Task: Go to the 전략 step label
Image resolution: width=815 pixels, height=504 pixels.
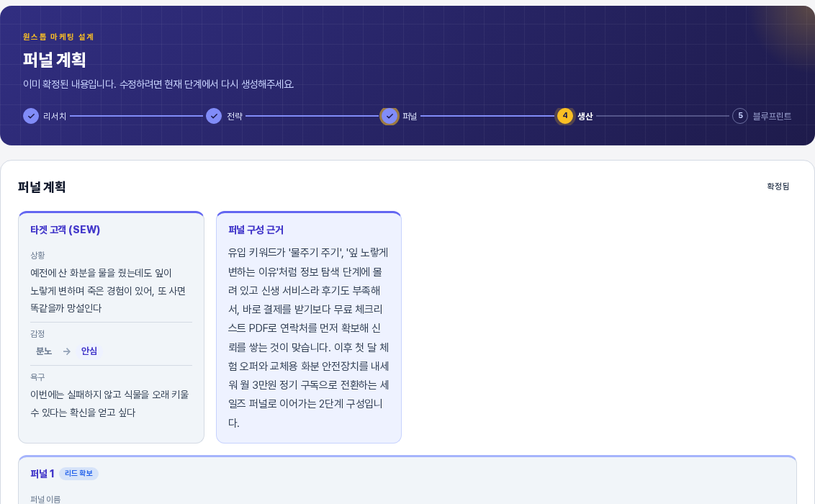Action: 235,117
